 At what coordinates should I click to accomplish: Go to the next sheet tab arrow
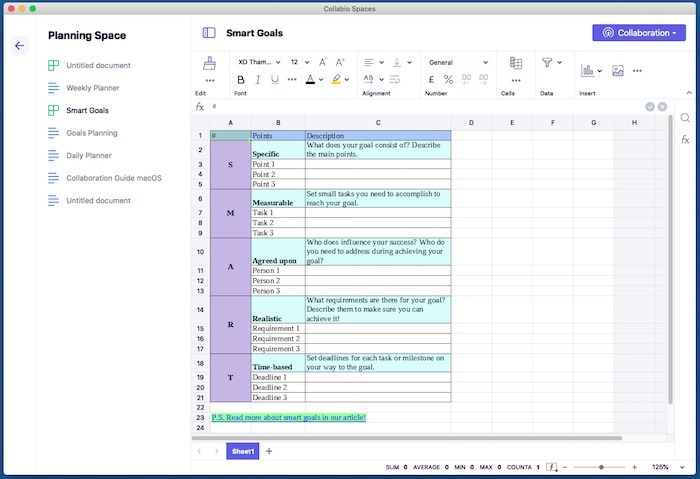[x=217, y=451]
